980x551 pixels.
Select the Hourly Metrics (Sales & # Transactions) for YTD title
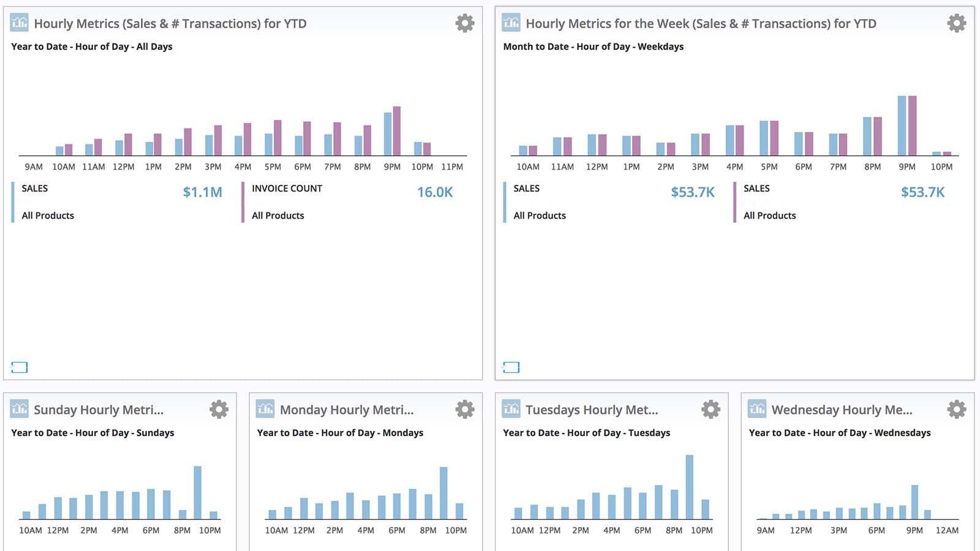coord(170,24)
